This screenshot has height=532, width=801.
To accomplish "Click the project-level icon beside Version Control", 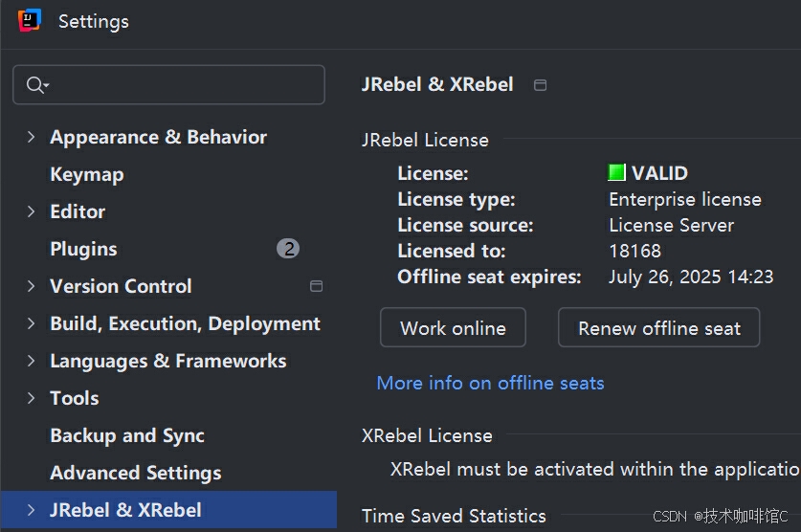I will click(x=316, y=286).
